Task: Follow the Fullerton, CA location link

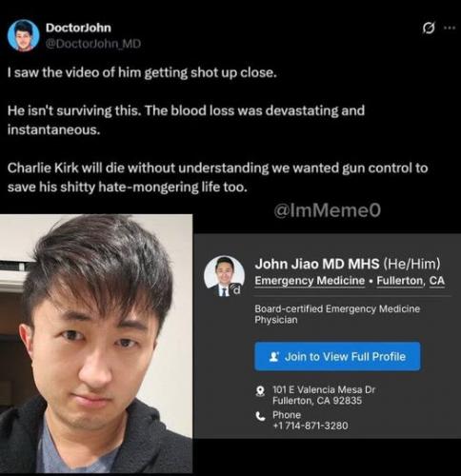Action: coord(411,281)
